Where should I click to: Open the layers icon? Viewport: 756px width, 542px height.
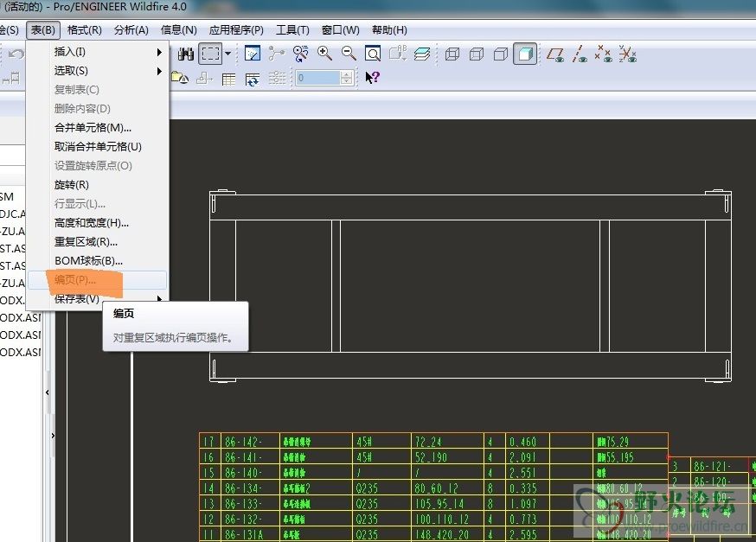(422, 54)
